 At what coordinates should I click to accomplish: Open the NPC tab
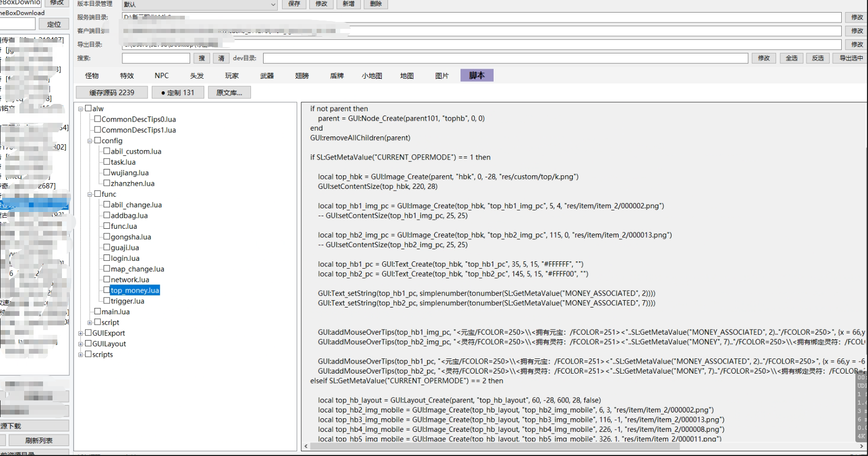162,76
